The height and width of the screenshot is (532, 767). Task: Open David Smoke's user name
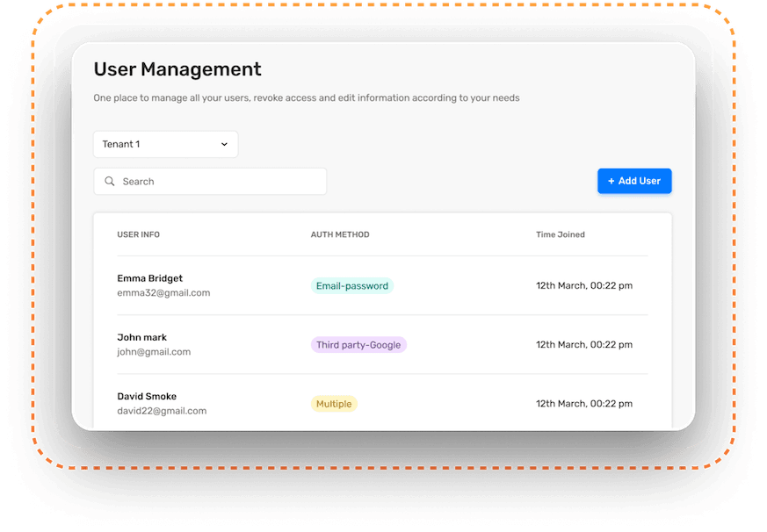(x=147, y=396)
